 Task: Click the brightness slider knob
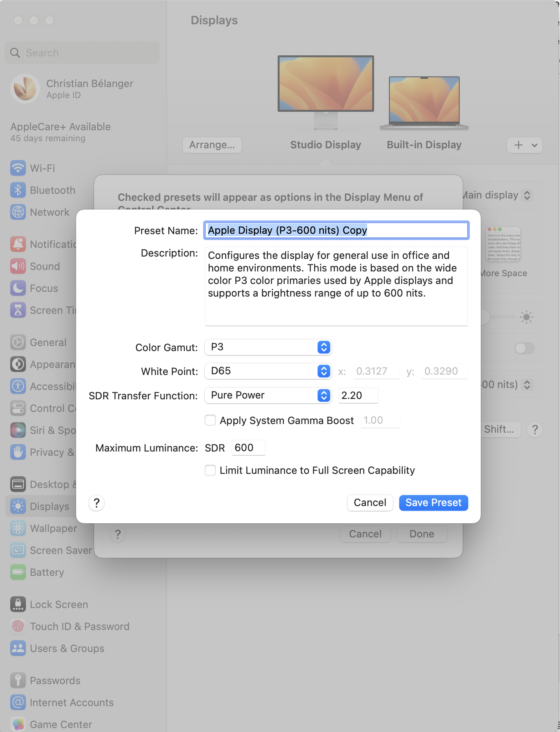click(x=485, y=317)
